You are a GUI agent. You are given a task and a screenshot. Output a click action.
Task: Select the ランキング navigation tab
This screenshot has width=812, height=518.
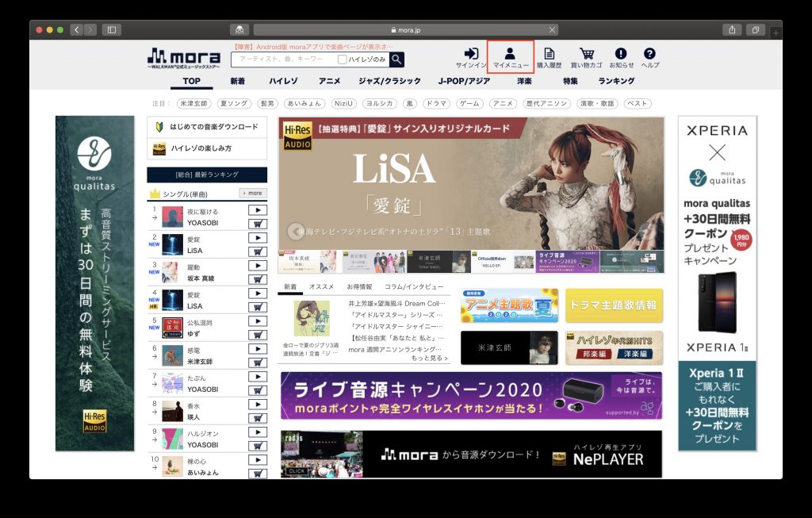(x=616, y=81)
